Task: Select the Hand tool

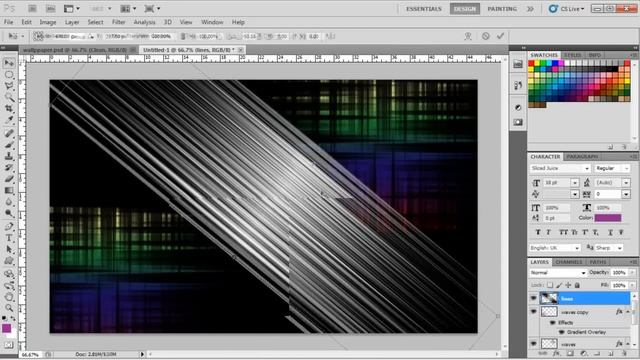Action: tap(9, 297)
